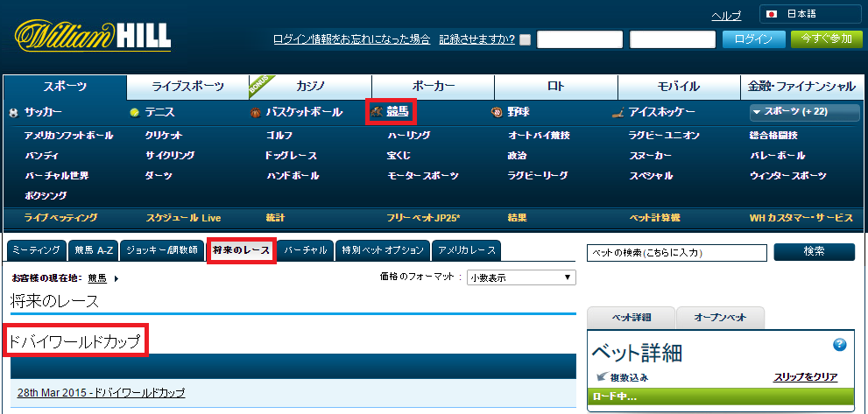Click the William Hill logo
Screen dimensions: 868x414
point(93,35)
